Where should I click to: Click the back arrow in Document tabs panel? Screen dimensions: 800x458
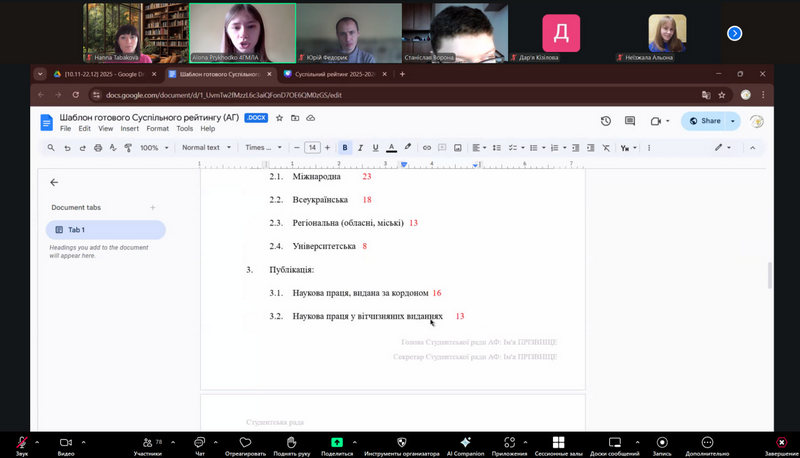coord(54,182)
